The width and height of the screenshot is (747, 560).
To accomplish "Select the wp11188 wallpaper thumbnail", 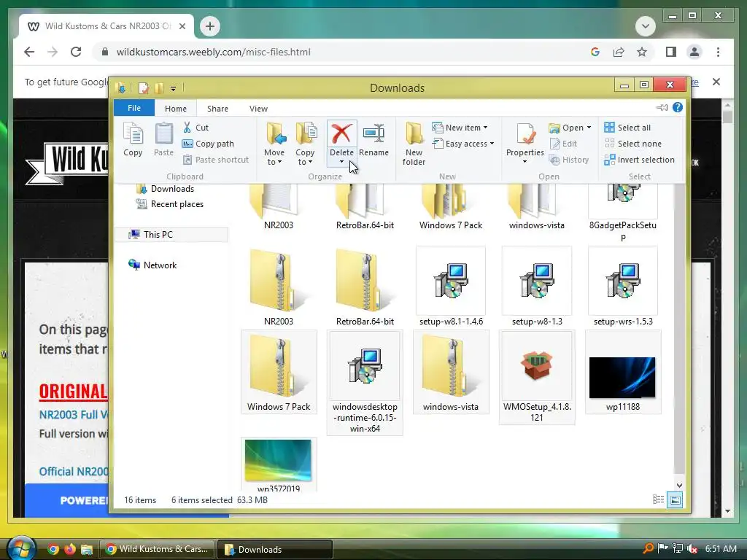I will click(623, 373).
